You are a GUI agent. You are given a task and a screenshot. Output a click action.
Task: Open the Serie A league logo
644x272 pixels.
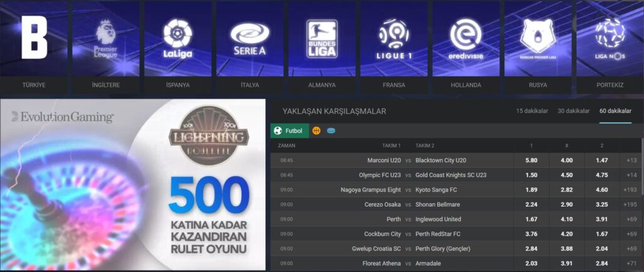click(x=250, y=38)
